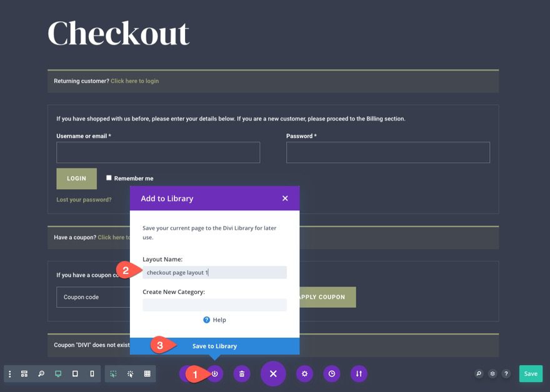Close the Add to Library dialog
Viewport: 550px width, 392px height.
click(x=285, y=198)
